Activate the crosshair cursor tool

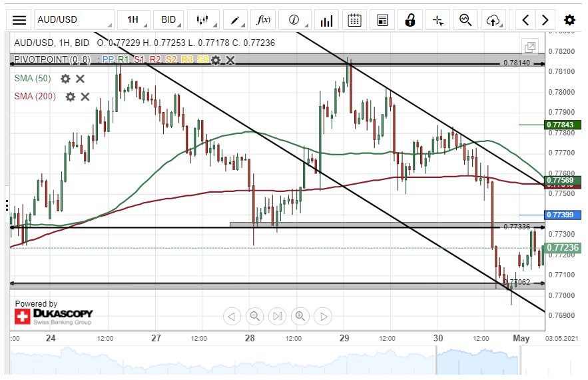click(438, 20)
